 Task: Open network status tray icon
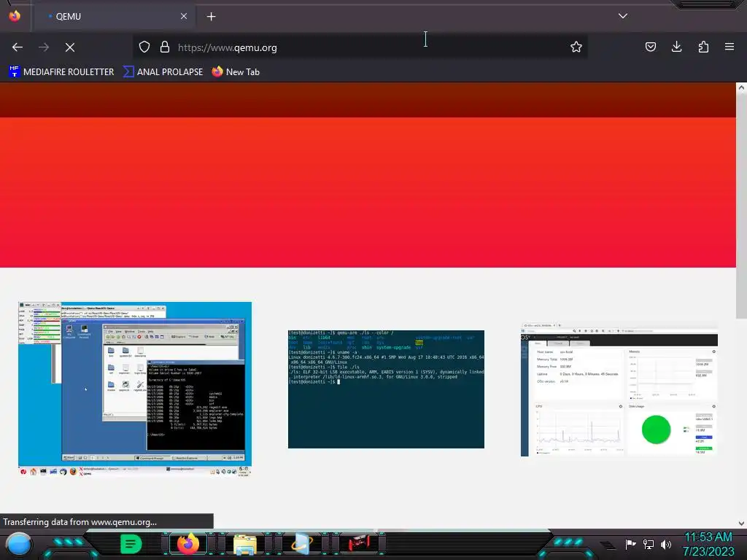pos(649,544)
